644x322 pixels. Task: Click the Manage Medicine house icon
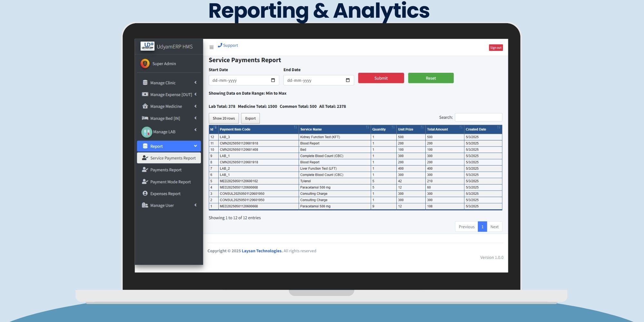pos(145,106)
